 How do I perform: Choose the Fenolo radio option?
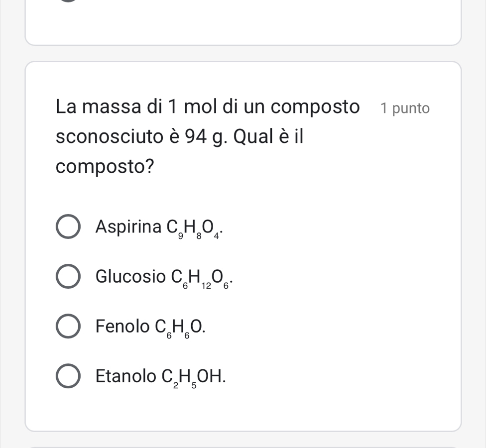(x=68, y=327)
